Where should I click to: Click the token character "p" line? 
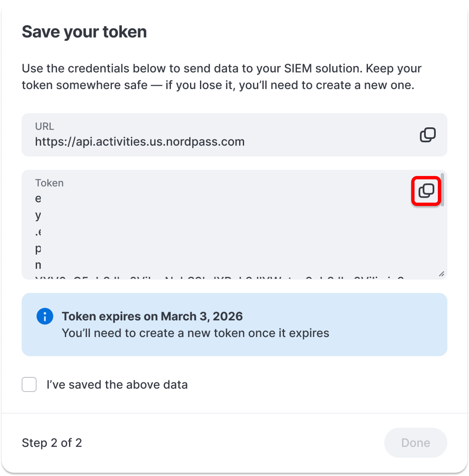(38, 249)
